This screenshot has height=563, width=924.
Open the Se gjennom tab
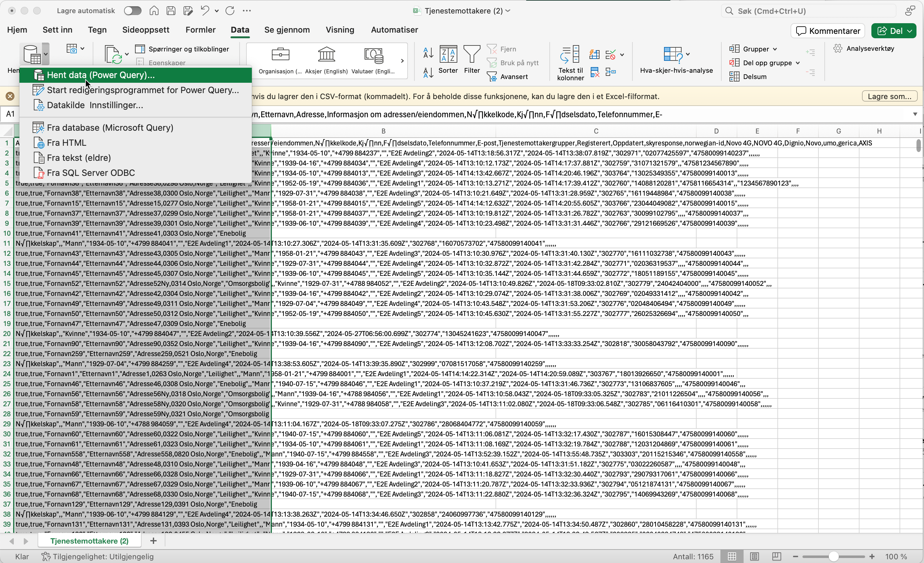pos(287,30)
